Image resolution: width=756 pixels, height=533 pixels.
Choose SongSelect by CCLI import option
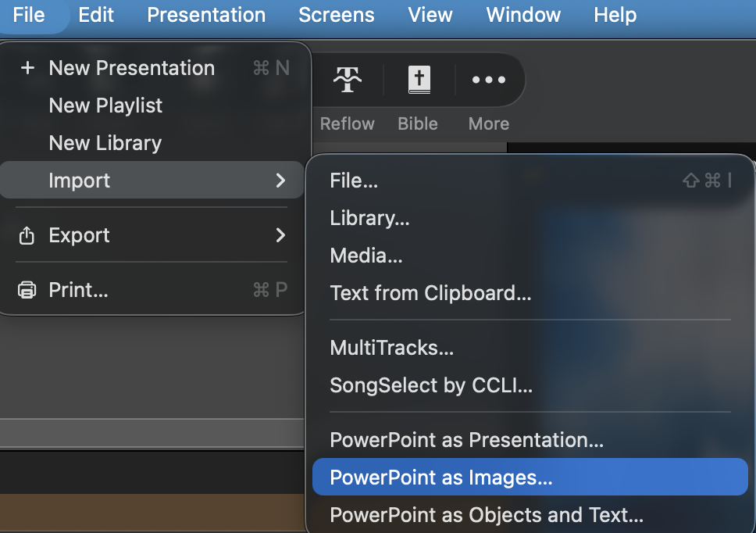pyautogui.click(x=431, y=385)
